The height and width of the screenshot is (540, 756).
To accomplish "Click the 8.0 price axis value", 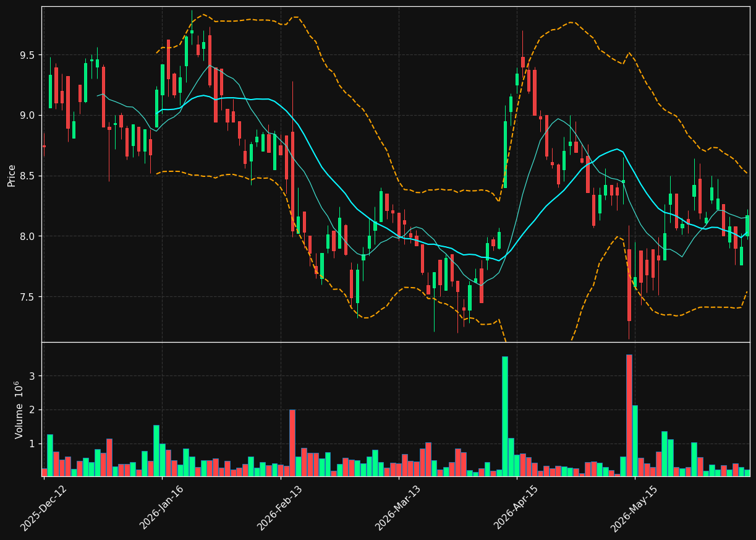I will 27,236.
